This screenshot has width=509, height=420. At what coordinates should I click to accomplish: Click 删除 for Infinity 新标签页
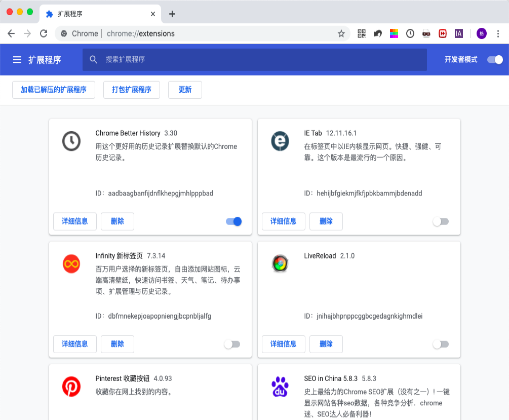(x=118, y=345)
